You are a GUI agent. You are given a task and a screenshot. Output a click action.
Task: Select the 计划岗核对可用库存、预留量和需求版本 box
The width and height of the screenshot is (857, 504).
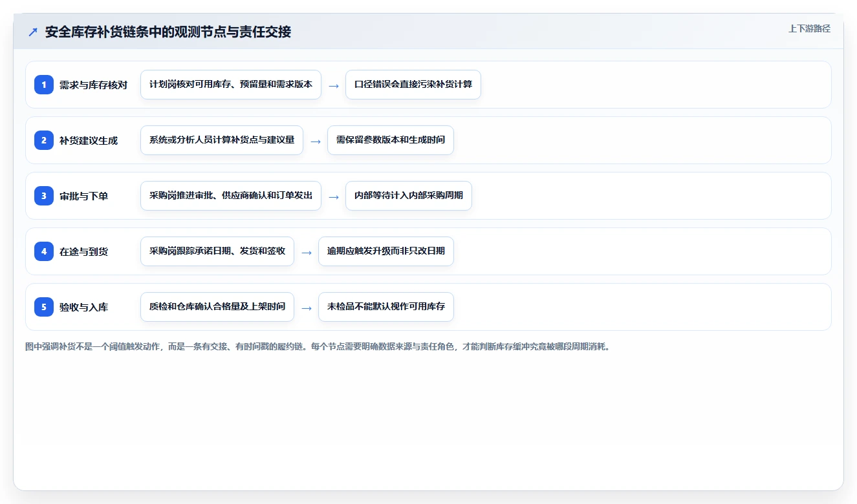tap(231, 85)
